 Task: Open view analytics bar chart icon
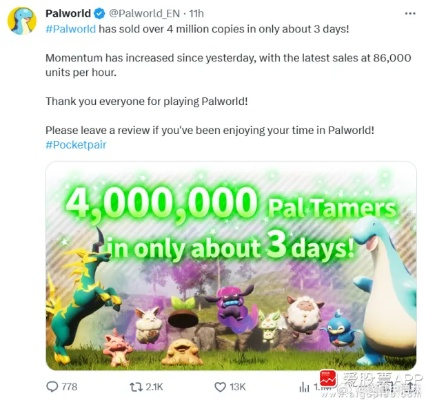pyautogui.click(x=304, y=387)
